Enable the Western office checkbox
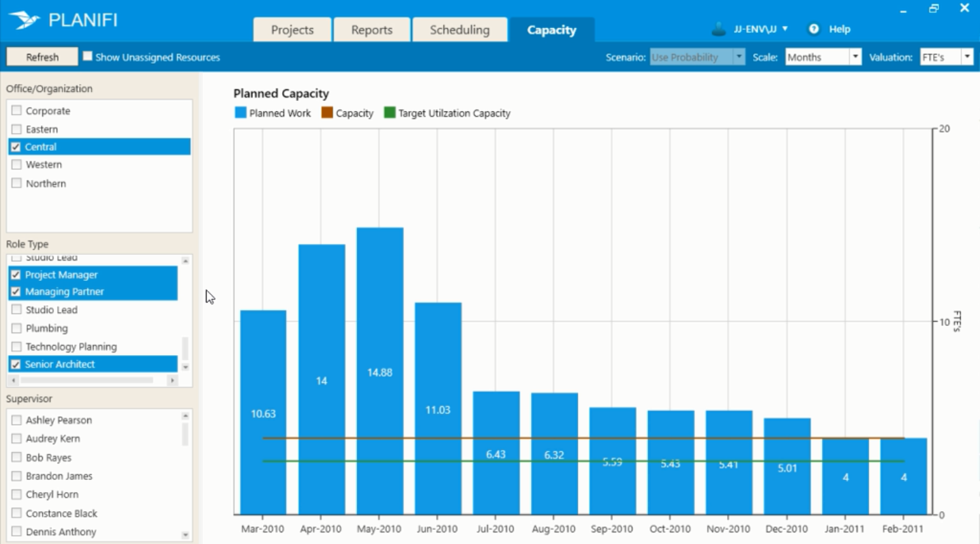This screenshot has width=980, height=544. [x=16, y=165]
